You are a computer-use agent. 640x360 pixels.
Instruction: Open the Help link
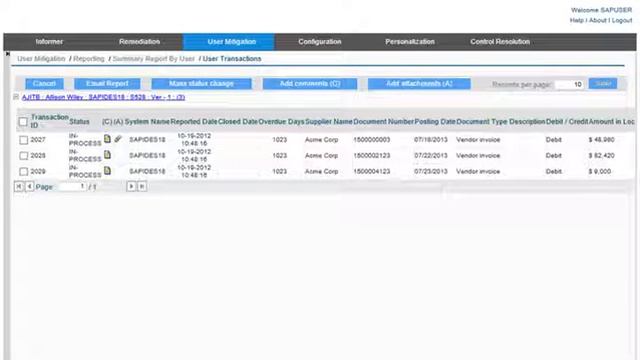pyautogui.click(x=576, y=20)
